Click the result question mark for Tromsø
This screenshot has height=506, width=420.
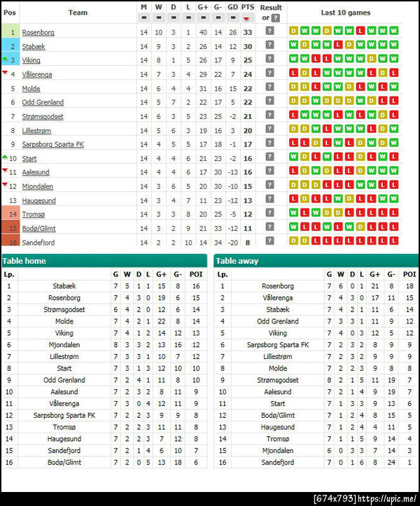[x=269, y=213]
